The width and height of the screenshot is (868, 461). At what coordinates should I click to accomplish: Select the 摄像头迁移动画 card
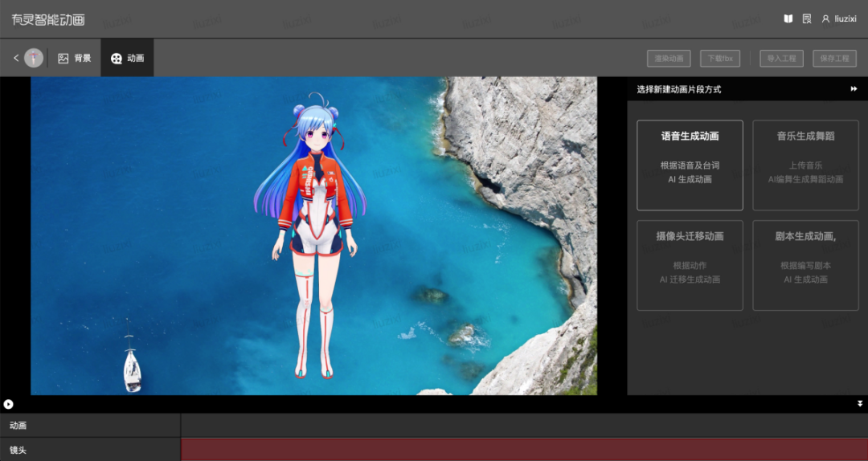pyautogui.click(x=690, y=266)
